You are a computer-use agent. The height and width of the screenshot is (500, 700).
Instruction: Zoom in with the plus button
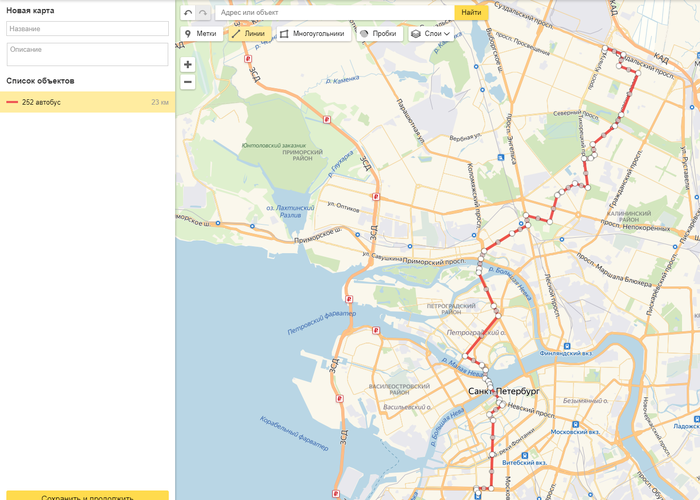coord(188,64)
